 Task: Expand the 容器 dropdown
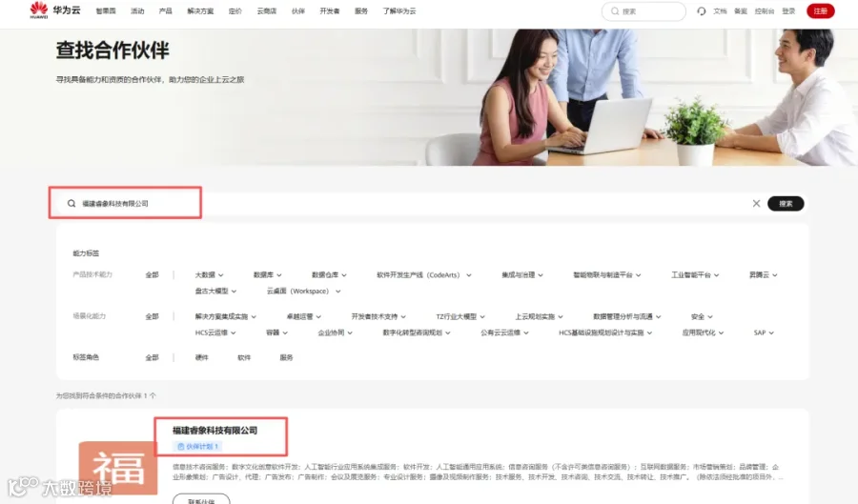point(276,333)
